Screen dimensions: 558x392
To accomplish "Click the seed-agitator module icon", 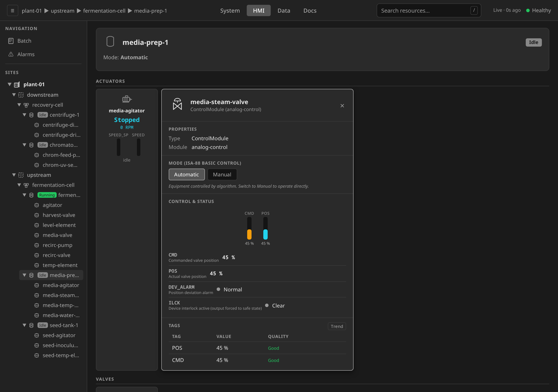I will (x=37, y=335).
